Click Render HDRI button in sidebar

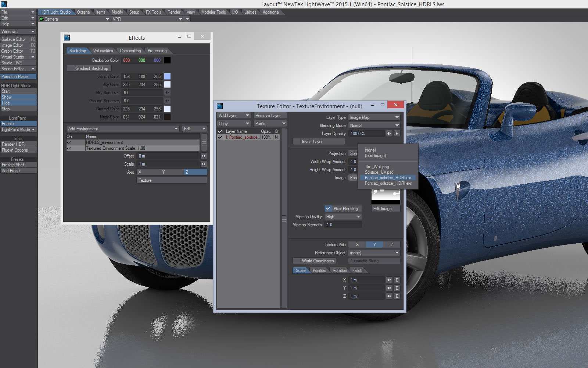click(18, 144)
